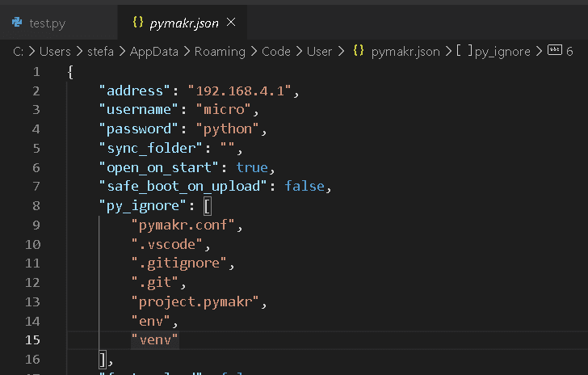Open the C: breadcrumb segment
This screenshot has height=375, width=588.
[x=18, y=51]
